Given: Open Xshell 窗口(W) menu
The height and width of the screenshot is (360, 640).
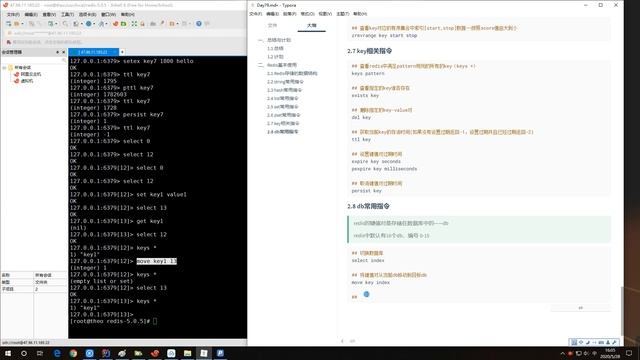Looking at the screenshot, I should [x=108, y=14].
